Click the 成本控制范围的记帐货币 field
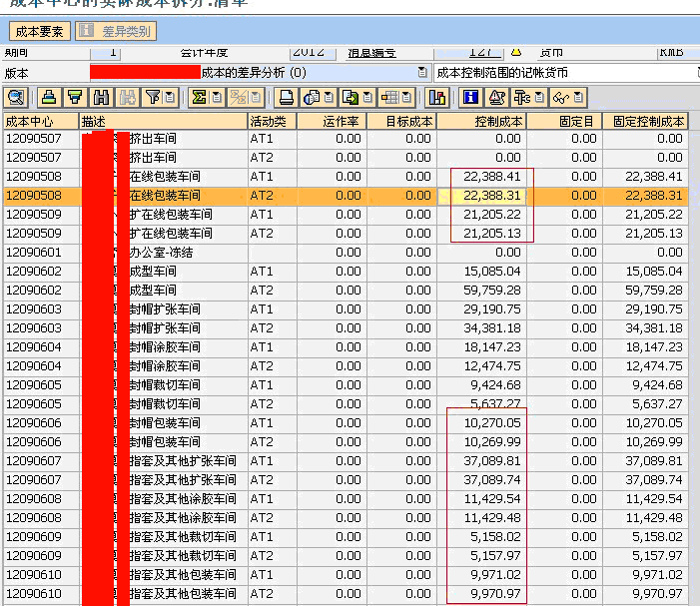Viewport: 700px width, 606px height. [566, 72]
